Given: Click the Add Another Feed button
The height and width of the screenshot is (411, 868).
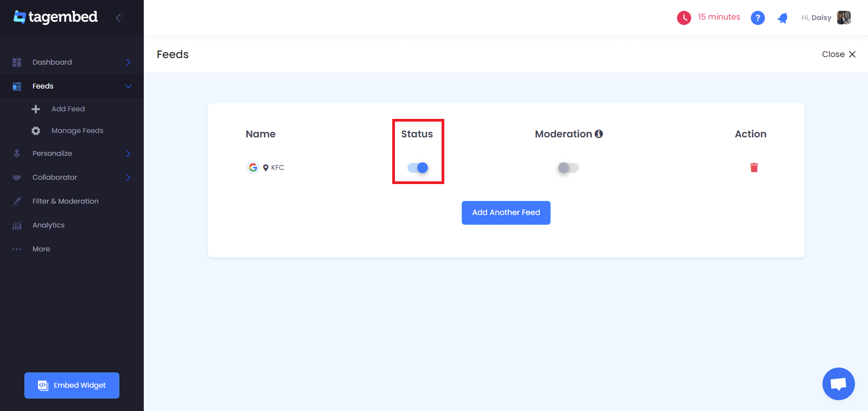Looking at the screenshot, I should tap(506, 213).
